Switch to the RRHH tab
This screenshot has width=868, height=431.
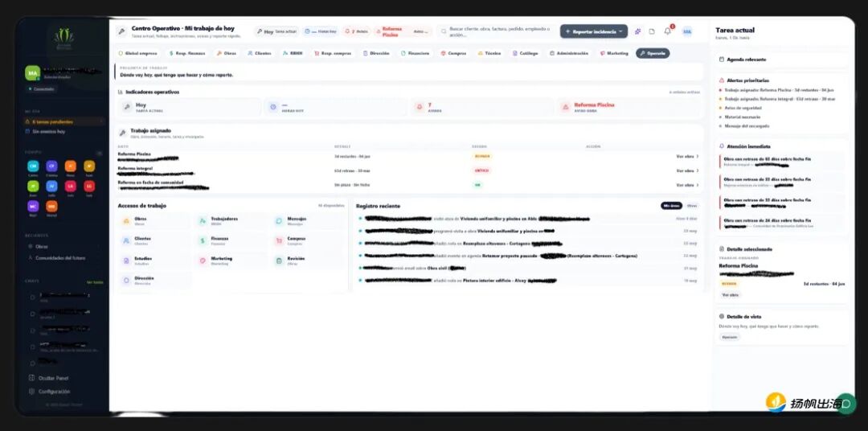point(293,53)
